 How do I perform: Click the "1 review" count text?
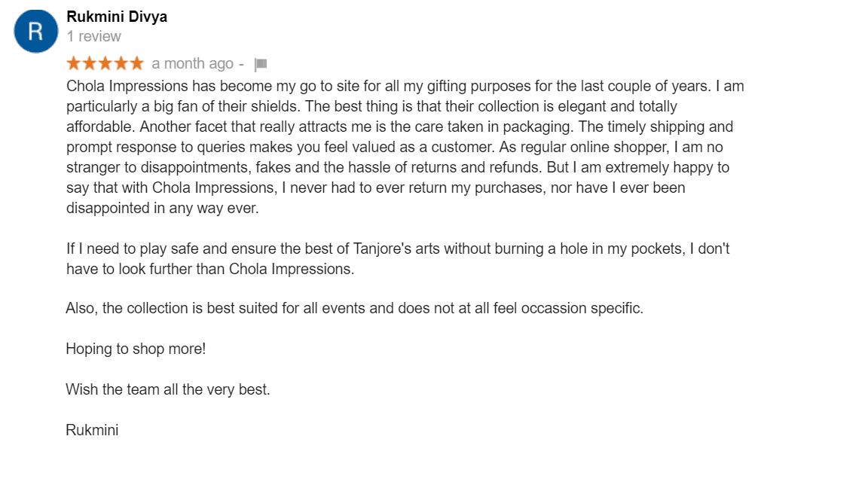click(x=93, y=36)
